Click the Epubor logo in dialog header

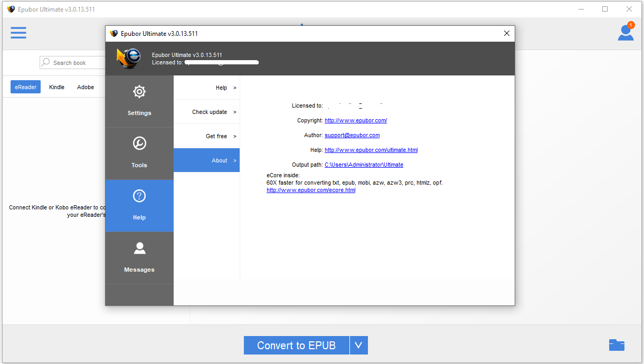(129, 58)
